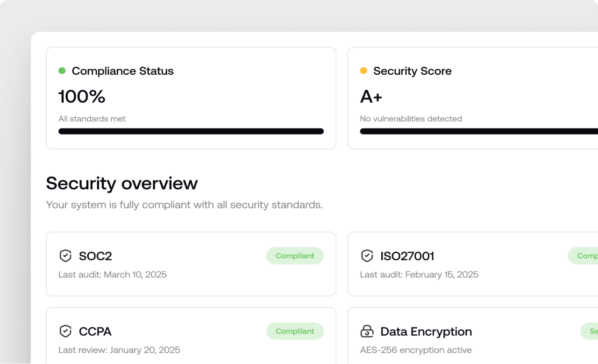Select the shield icon beside SOC2 heading
Screen dimensions: 598x364
[65, 256]
